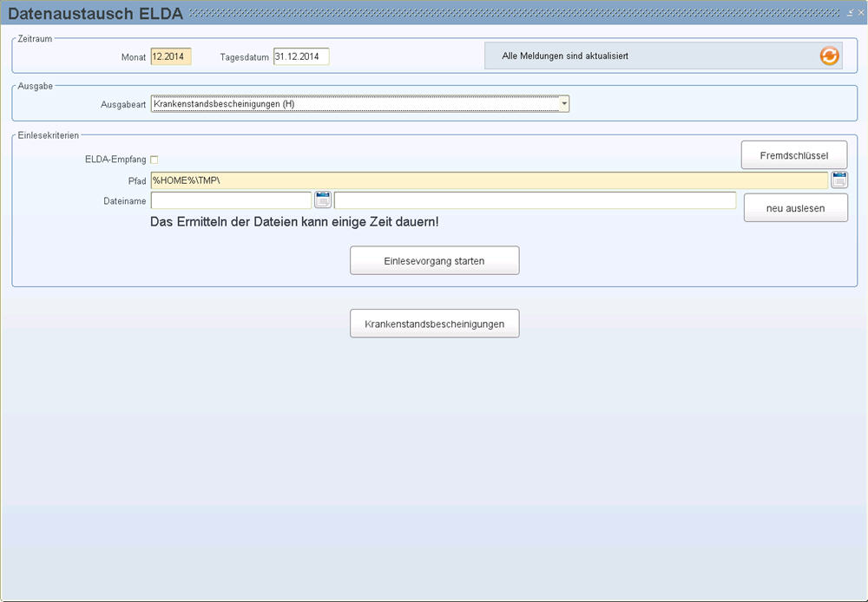Enable the ELDA-Empfang checkbox
Viewport: 868px width, 602px height.
(x=155, y=160)
